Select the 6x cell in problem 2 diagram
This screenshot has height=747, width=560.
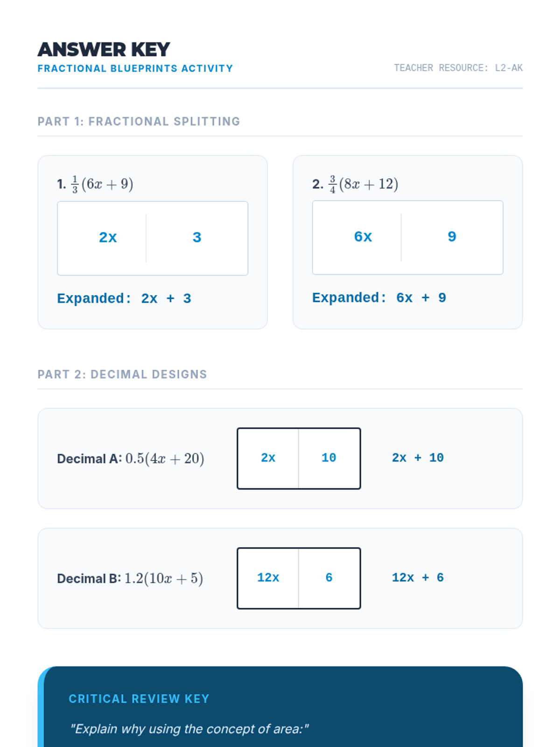(x=363, y=237)
